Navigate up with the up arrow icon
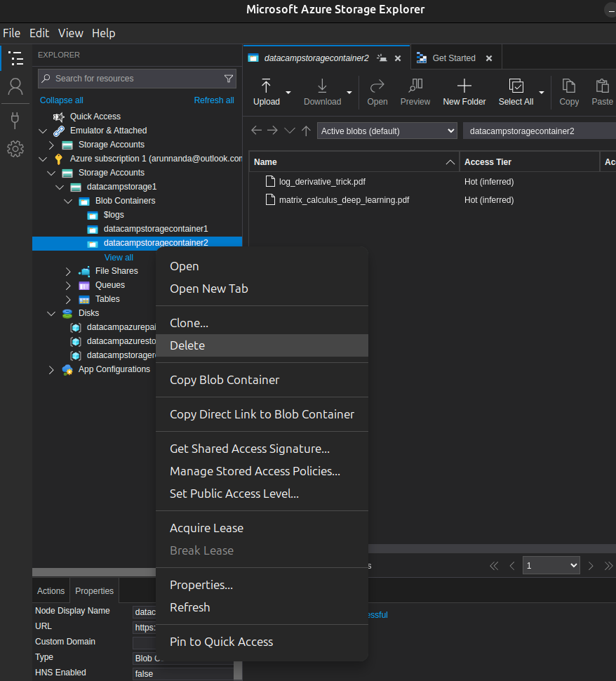 pyautogui.click(x=306, y=131)
